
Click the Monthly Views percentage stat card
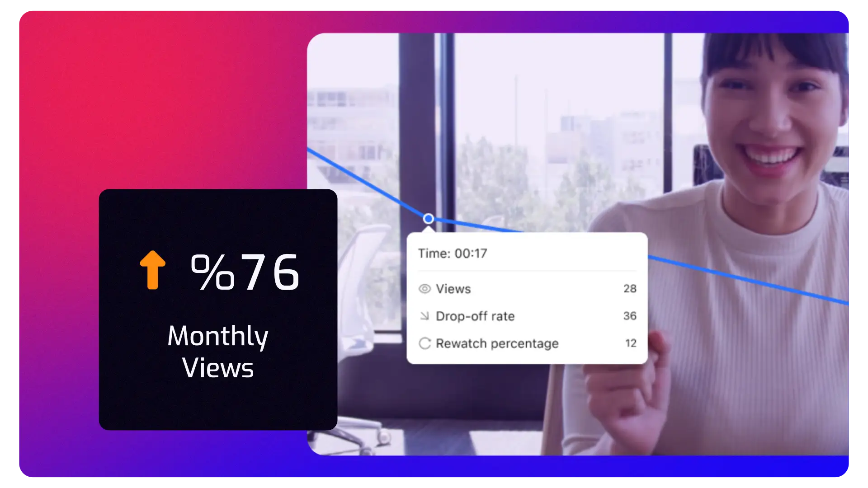click(x=218, y=309)
